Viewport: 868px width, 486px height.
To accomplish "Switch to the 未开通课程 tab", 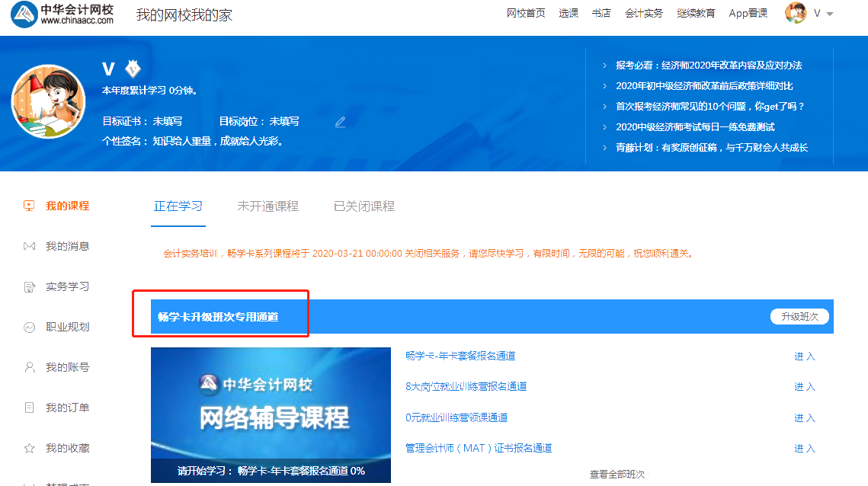I will tap(268, 206).
